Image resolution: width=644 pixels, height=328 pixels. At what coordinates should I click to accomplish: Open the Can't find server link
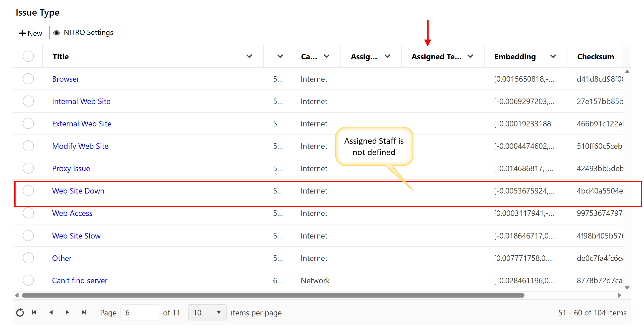(80, 280)
